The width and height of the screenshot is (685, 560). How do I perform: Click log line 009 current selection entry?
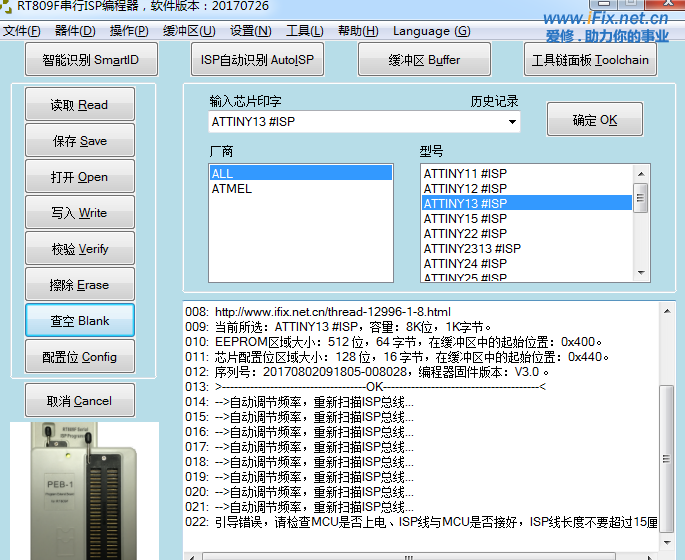click(x=338, y=326)
